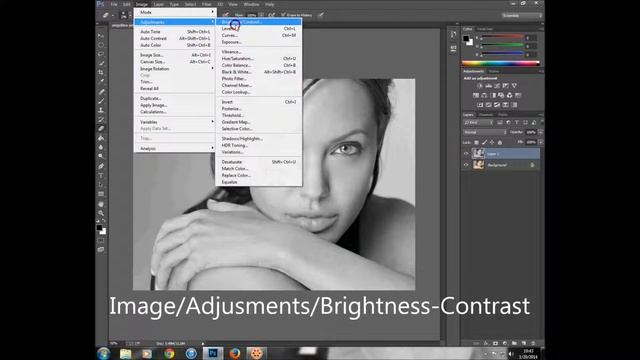The image size is (640, 360).
Task: Open Google Chrome from taskbar
Action: click(x=169, y=353)
